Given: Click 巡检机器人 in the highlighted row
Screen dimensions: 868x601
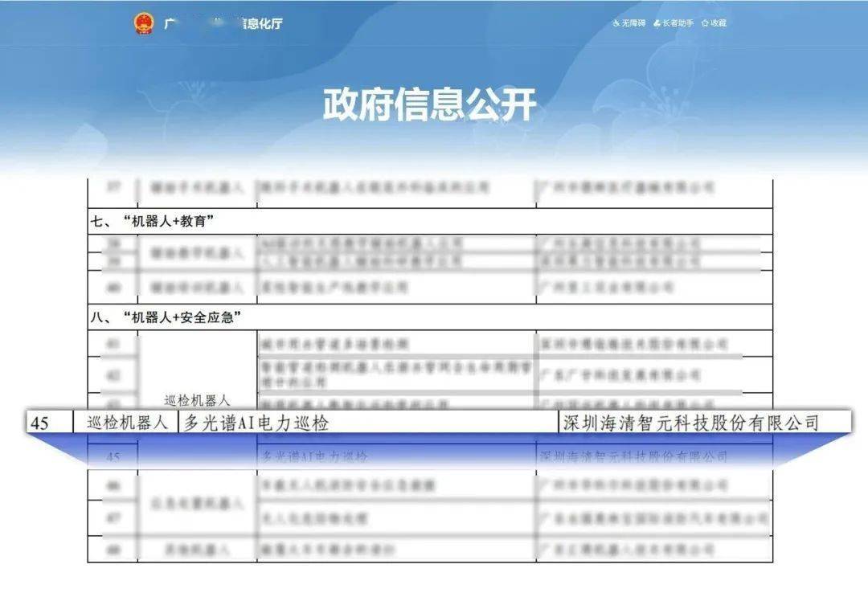Looking at the screenshot, I should pos(127,423).
